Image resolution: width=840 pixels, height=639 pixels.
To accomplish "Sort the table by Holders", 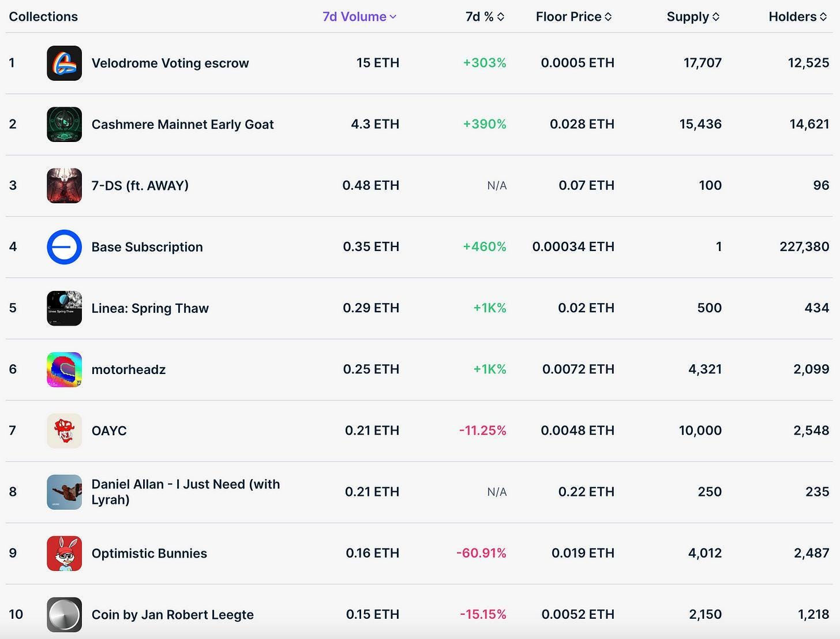I will (x=798, y=17).
